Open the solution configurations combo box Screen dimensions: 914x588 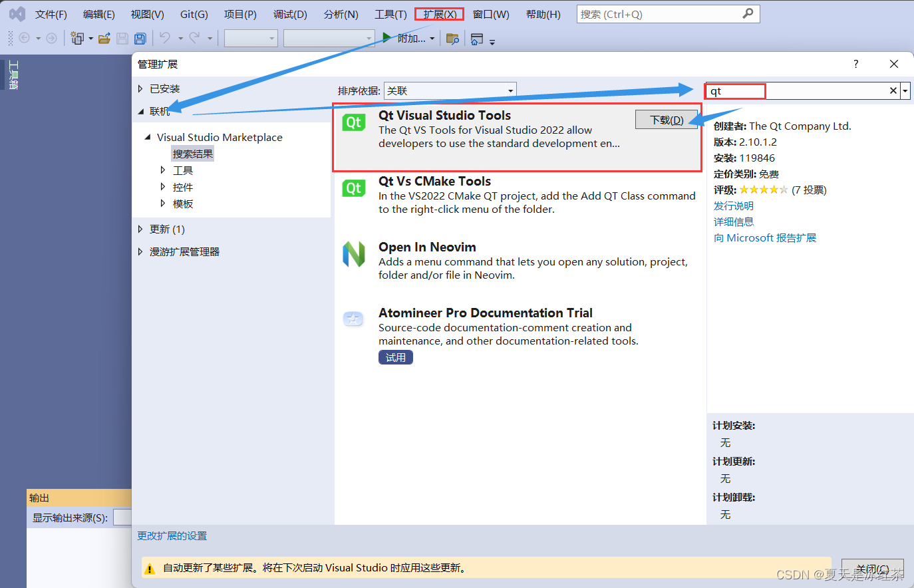coord(251,39)
